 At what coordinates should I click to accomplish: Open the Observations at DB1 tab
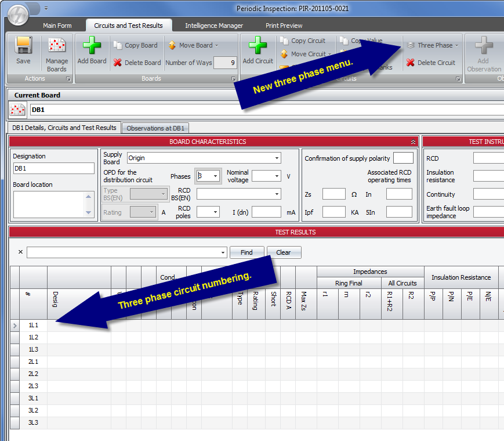tap(155, 128)
